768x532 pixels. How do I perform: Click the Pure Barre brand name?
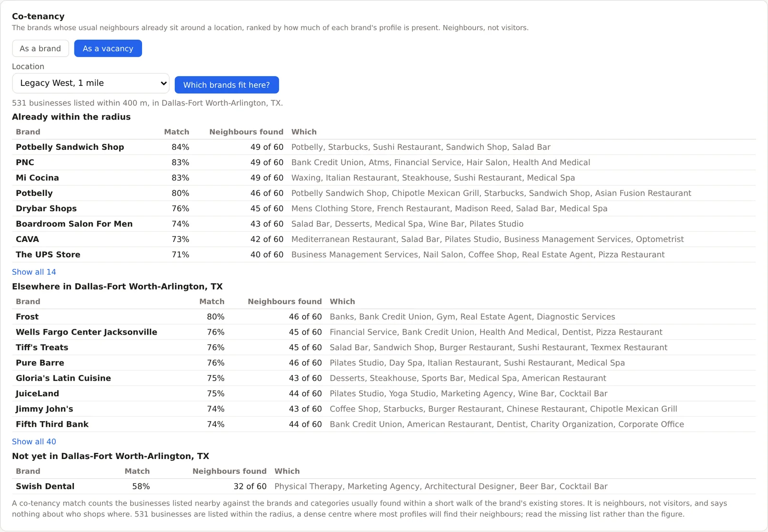pos(40,363)
